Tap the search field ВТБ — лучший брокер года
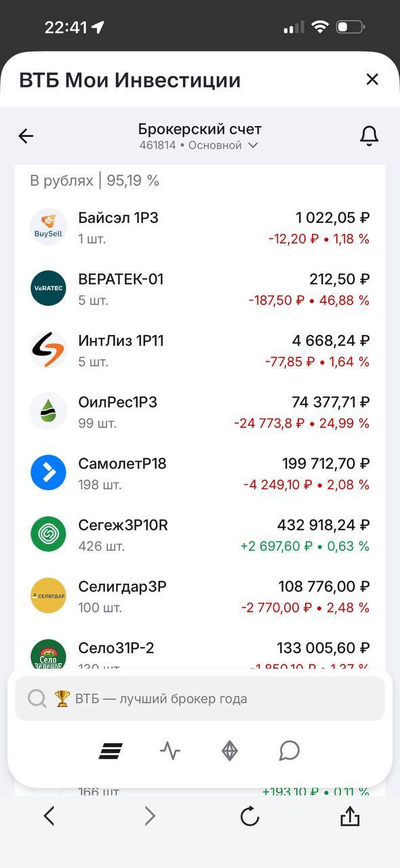The width and height of the screenshot is (400, 868). coord(200,698)
